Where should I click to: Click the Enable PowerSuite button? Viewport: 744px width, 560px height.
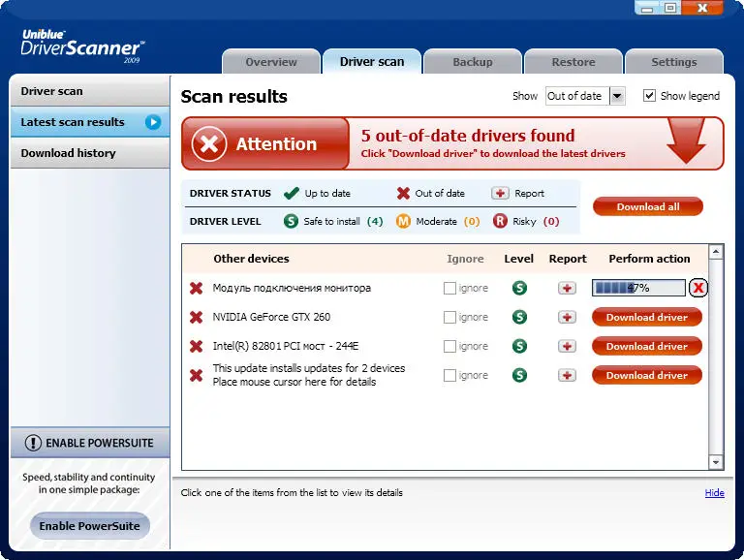(x=90, y=526)
